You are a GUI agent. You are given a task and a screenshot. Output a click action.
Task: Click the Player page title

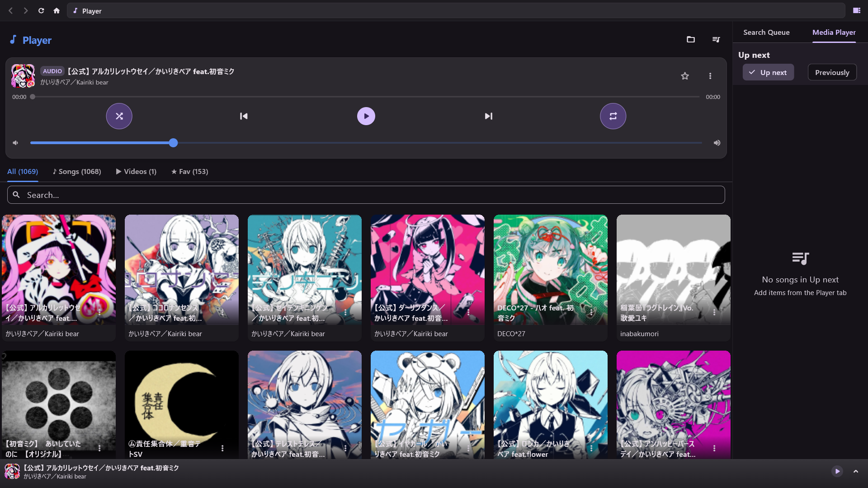pos(37,40)
